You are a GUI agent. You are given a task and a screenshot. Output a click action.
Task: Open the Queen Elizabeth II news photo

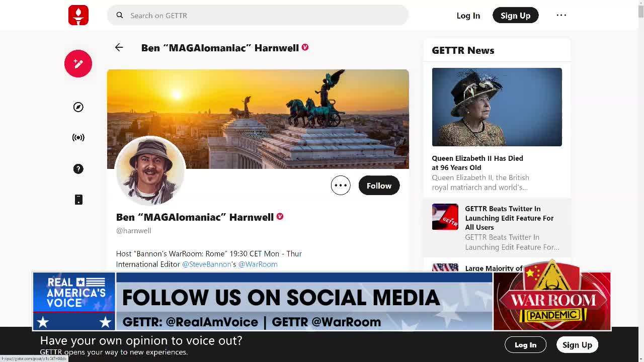[x=497, y=107]
